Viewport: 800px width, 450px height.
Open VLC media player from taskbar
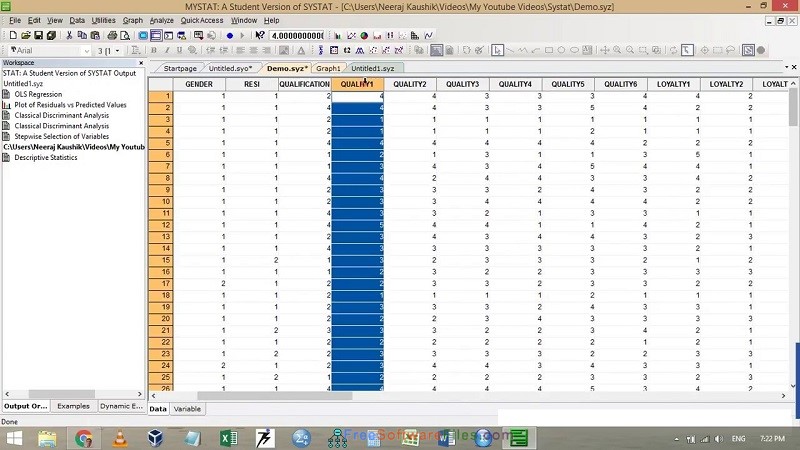(120, 438)
